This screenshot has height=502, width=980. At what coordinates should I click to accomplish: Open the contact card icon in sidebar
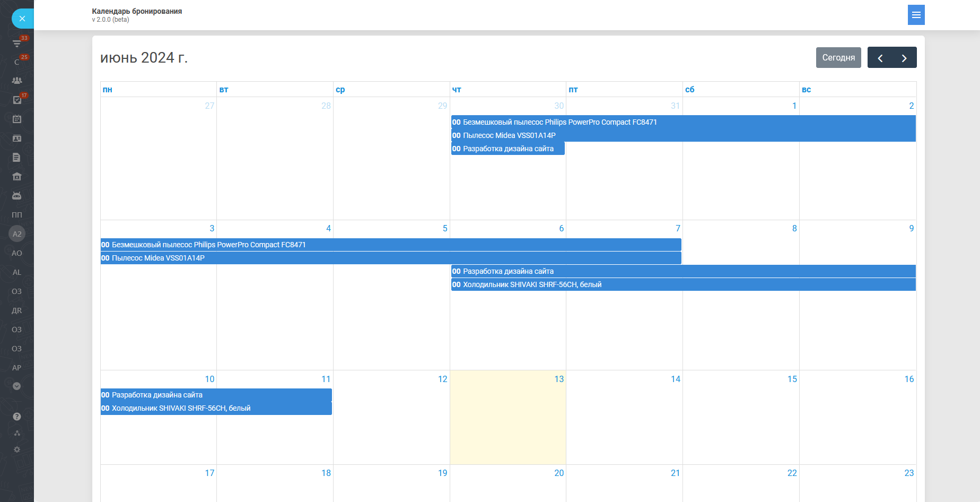(17, 138)
